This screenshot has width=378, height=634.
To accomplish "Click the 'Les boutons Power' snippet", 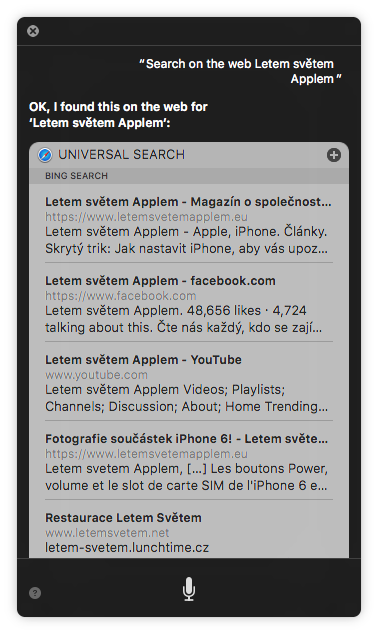I will point(269,469).
